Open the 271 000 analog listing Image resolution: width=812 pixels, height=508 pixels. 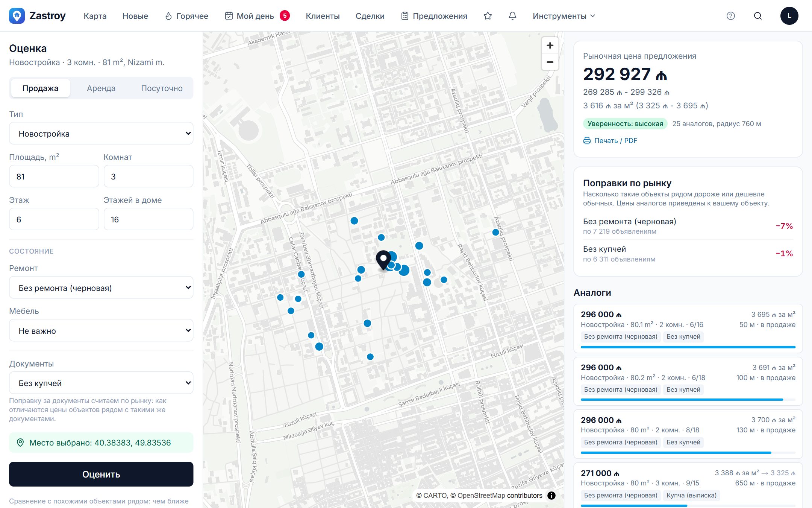click(688, 485)
